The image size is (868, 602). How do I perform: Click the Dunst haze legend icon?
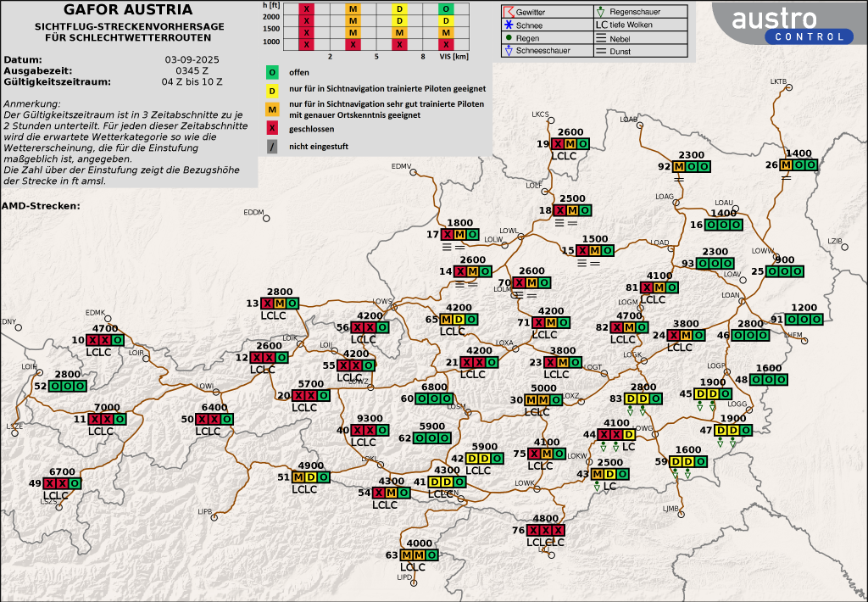pyautogui.click(x=600, y=51)
